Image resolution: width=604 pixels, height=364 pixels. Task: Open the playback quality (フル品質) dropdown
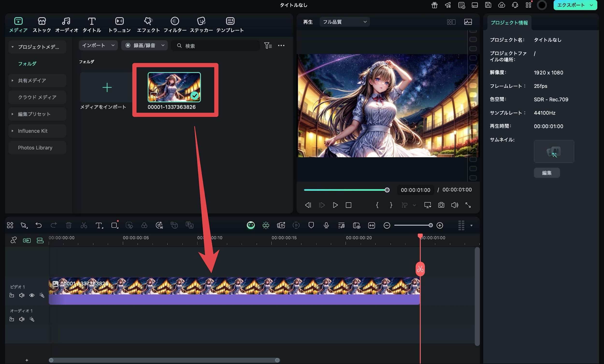pos(345,22)
